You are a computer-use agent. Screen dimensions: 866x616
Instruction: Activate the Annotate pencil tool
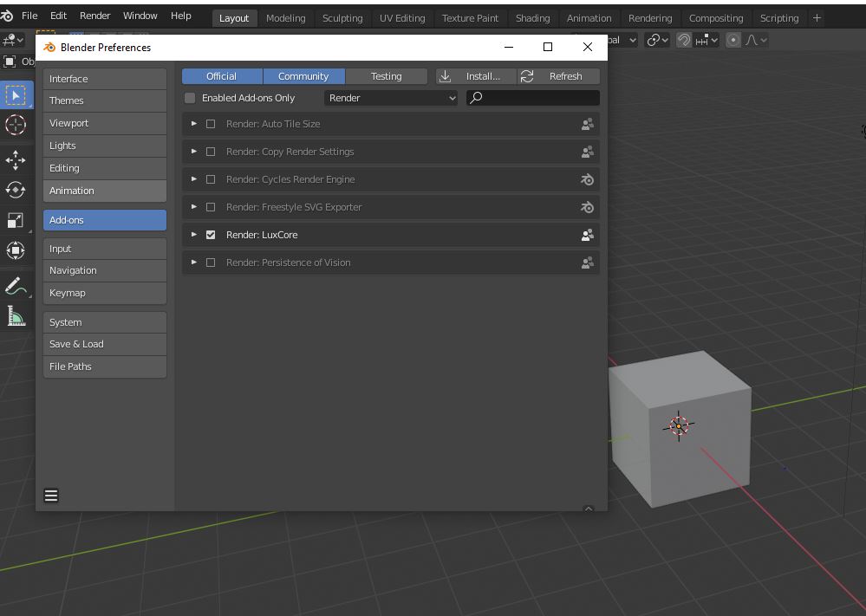(16, 286)
